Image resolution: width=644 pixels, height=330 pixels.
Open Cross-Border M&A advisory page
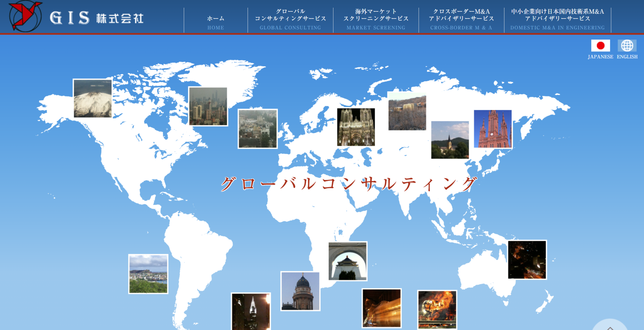click(x=461, y=20)
